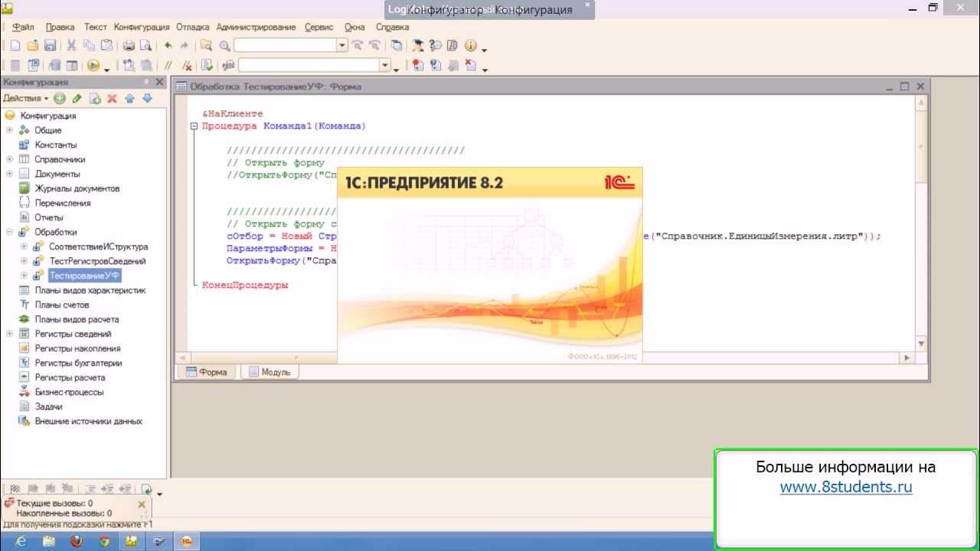Image resolution: width=980 pixels, height=551 pixels.
Task: Open the Конфигурация menu
Action: point(142,27)
